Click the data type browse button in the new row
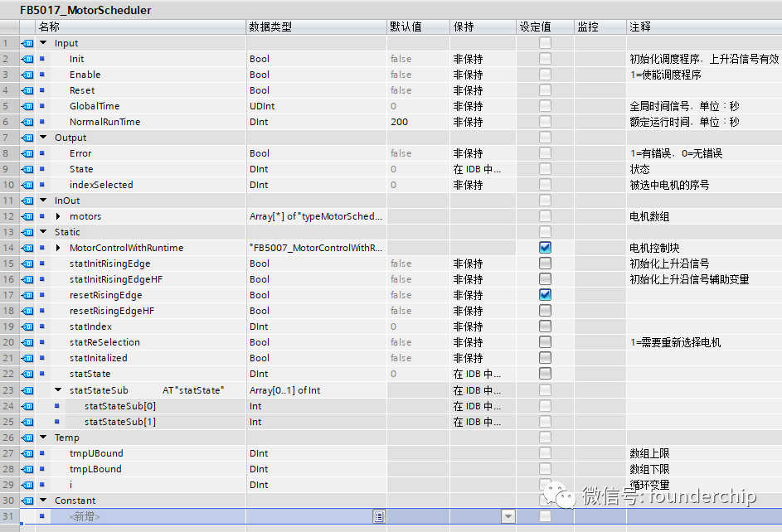 point(379,515)
